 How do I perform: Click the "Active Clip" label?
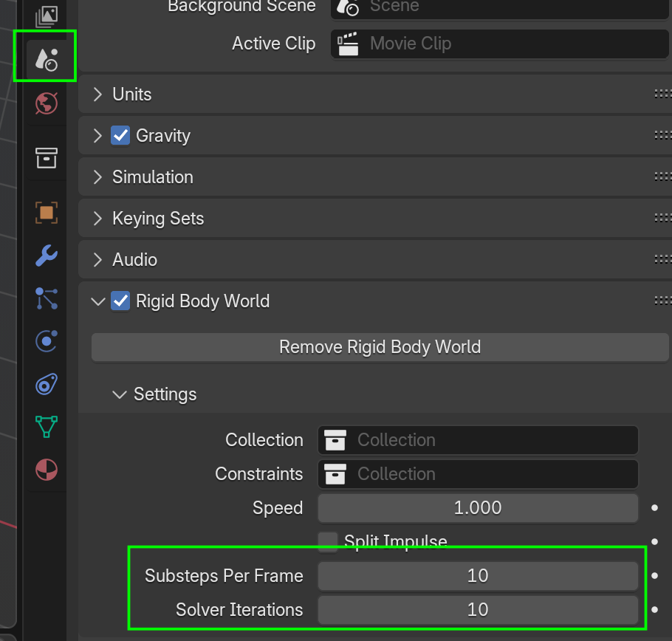pyautogui.click(x=274, y=44)
